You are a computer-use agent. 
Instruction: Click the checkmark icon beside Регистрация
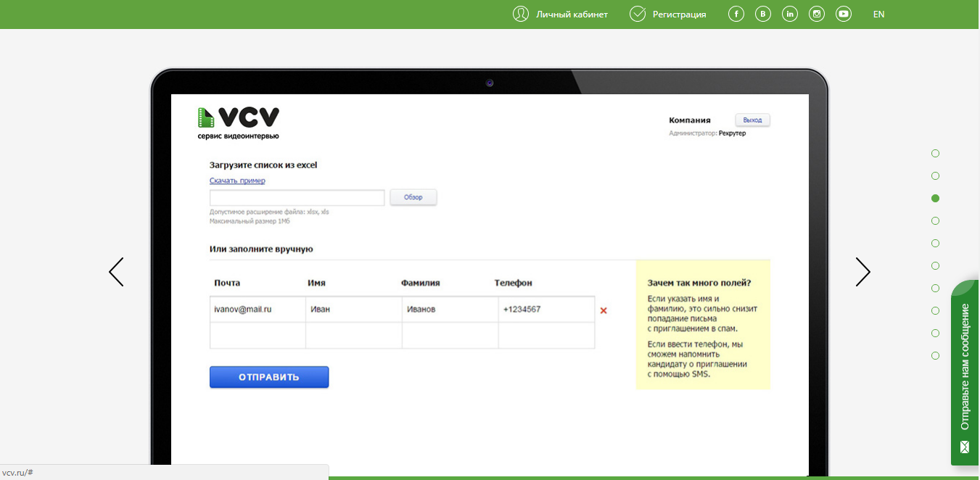click(638, 14)
